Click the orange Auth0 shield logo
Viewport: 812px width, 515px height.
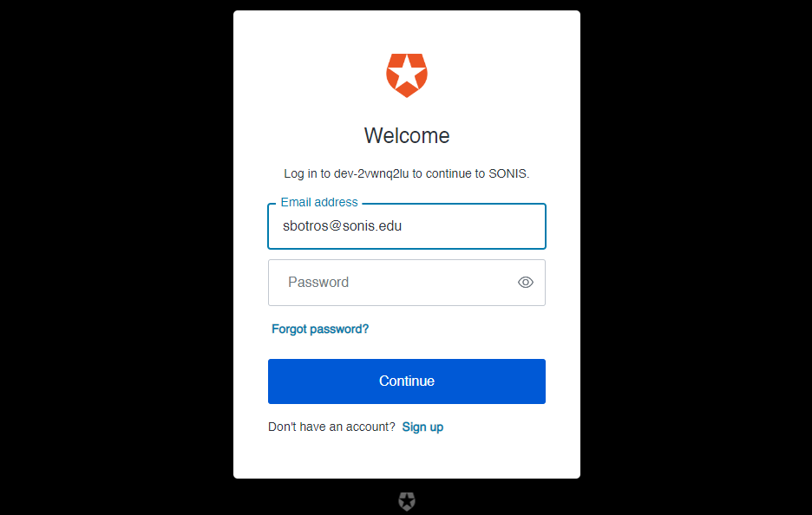point(407,75)
